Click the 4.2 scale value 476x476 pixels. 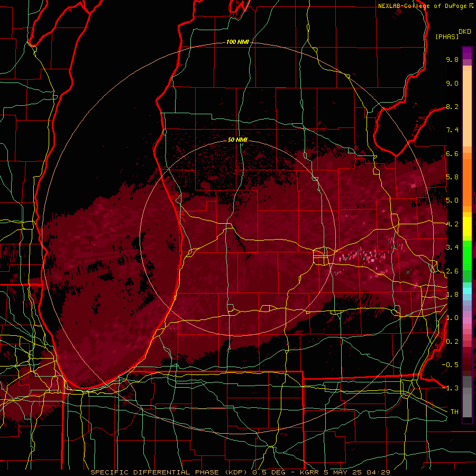click(452, 224)
